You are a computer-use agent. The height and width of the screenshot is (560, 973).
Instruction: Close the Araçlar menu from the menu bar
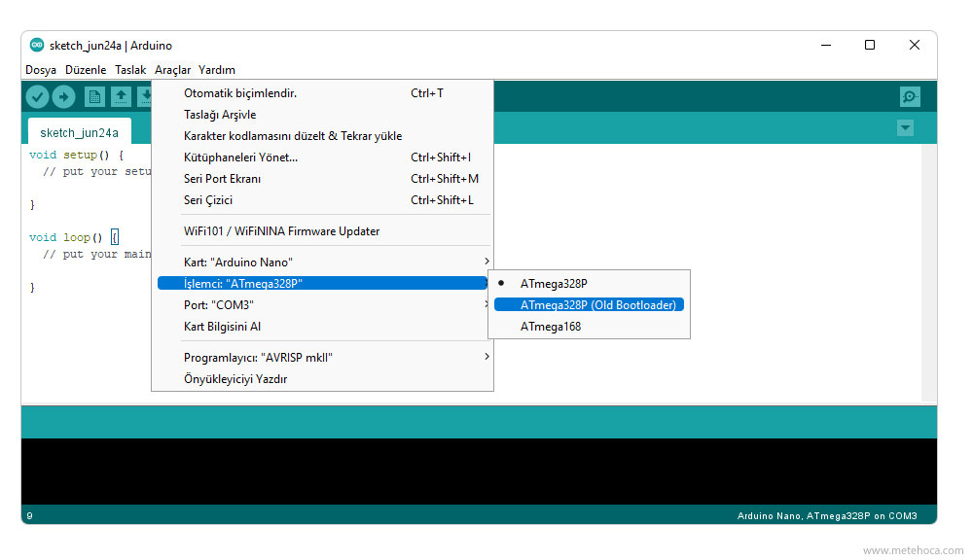(x=172, y=70)
